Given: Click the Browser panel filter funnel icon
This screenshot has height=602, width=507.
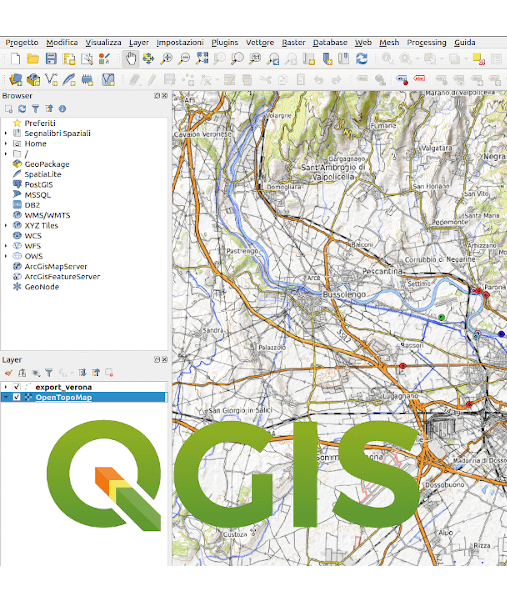Looking at the screenshot, I should [x=35, y=109].
